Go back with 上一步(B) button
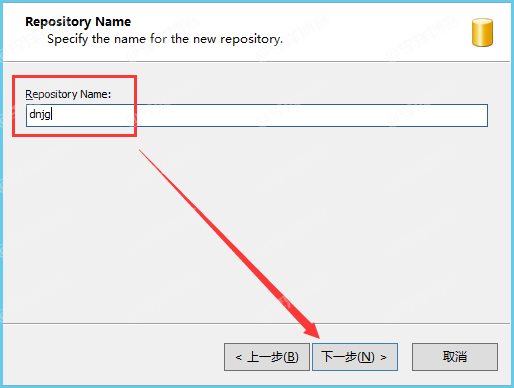The height and width of the screenshot is (388, 514). click(267, 357)
